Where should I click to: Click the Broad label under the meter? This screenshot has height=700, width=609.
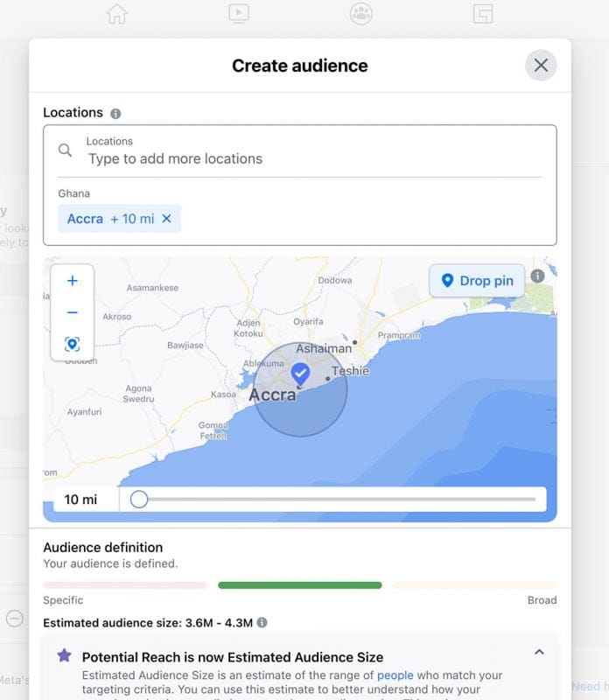point(542,600)
